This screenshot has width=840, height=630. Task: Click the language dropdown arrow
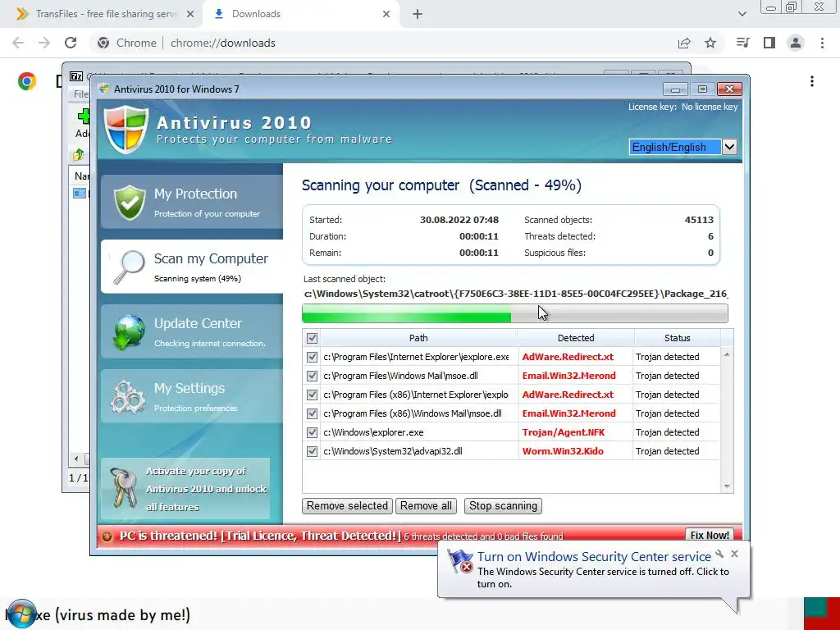(729, 147)
